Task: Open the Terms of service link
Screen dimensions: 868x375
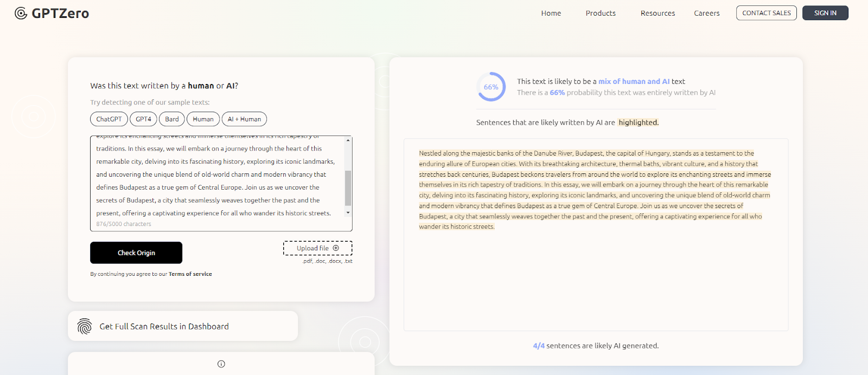Action: click(190, 274)
